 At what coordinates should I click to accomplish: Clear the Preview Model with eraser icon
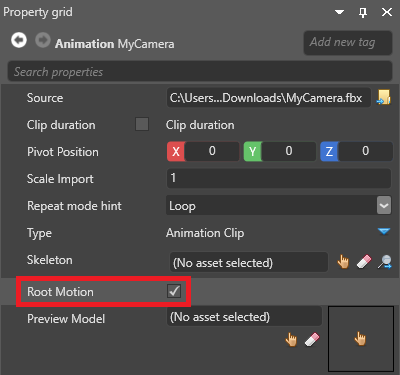click(312, 340)
